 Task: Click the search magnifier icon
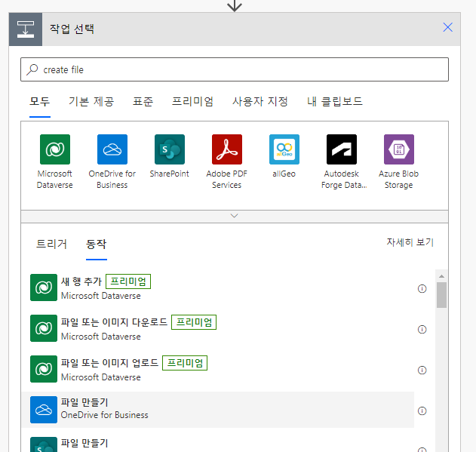[x=32, y=69]
